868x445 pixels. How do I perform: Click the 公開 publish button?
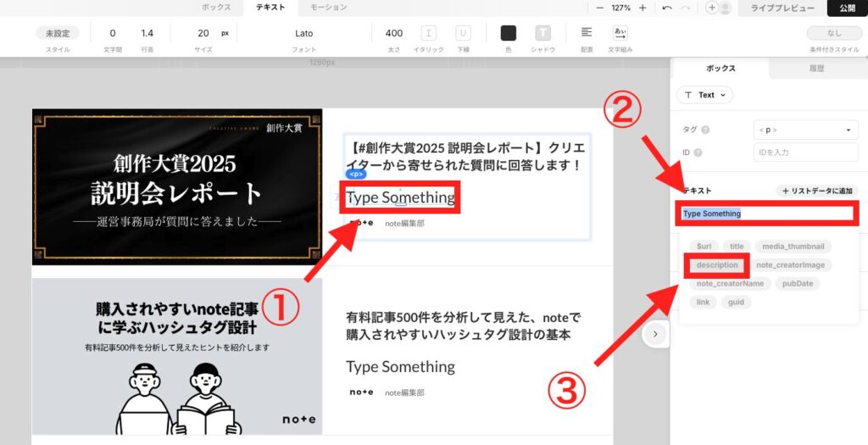(847, 8)
